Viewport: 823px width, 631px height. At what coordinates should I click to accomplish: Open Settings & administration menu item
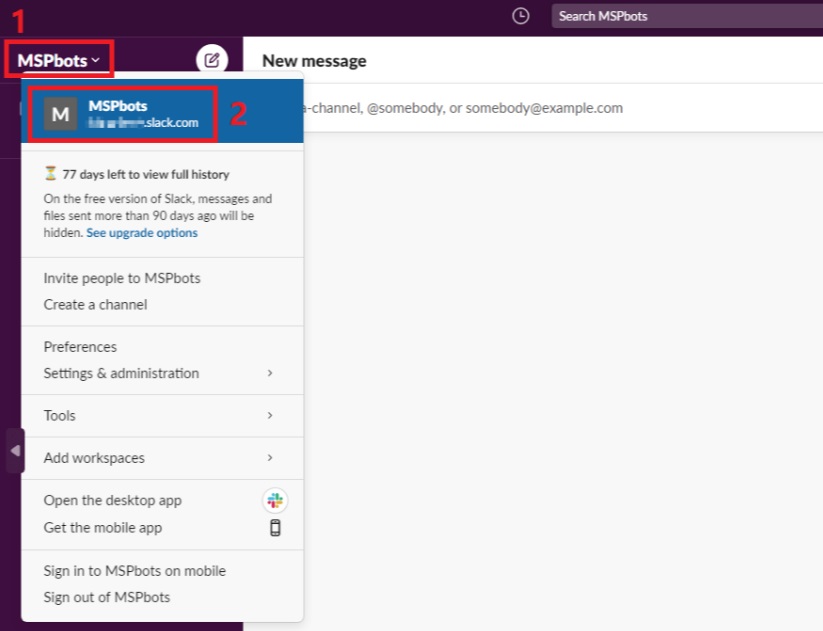[x=162, y=373]
